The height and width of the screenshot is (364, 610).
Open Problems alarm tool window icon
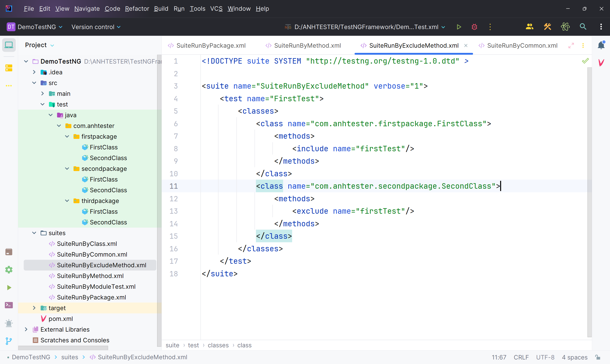pyautogui.click(x=9, y=323)
